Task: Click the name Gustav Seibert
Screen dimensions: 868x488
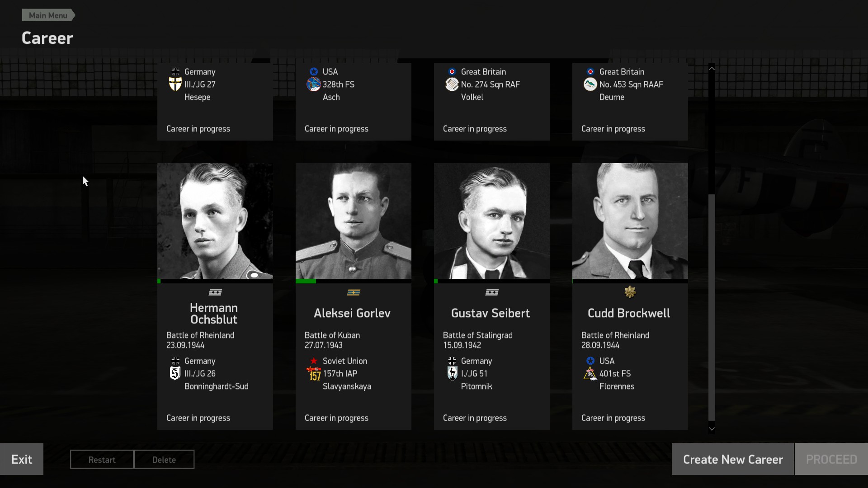Action: [491, 313]
